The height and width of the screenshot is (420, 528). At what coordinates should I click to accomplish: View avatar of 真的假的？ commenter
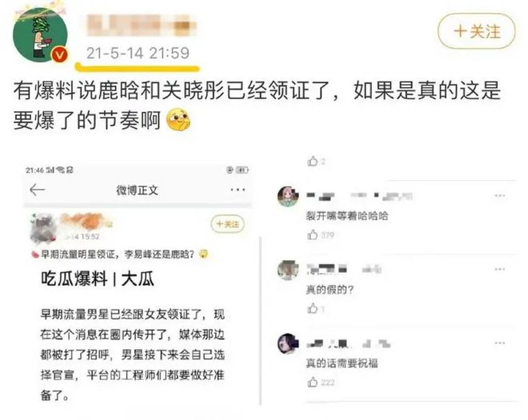point(288,270)
